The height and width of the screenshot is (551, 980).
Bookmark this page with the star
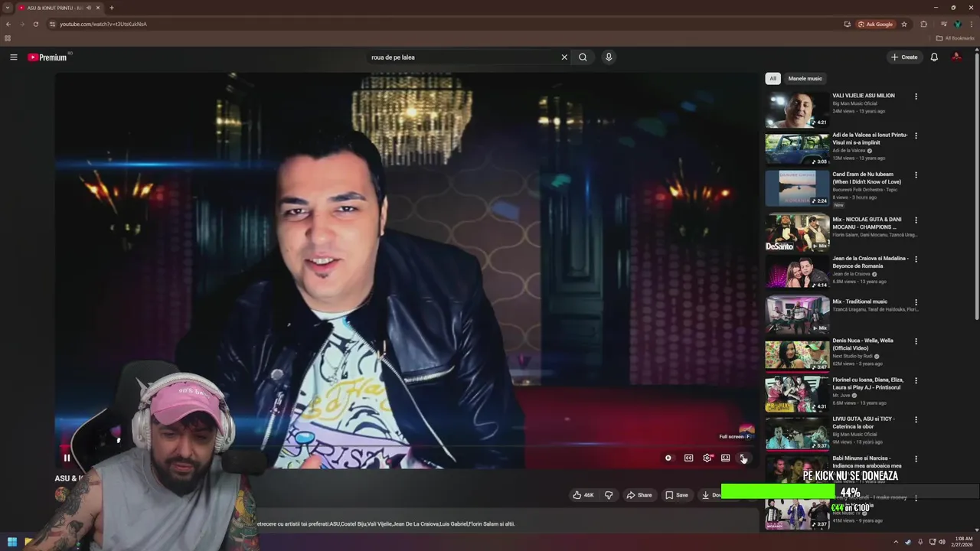coord(904,24)
